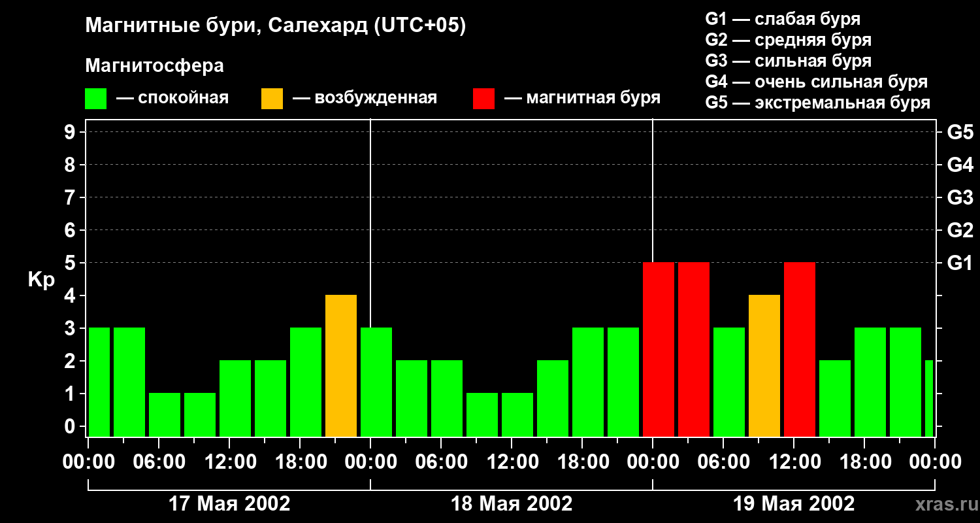
Task: Click the first red bar at 00:00 on 19 May
Action: 659,350
